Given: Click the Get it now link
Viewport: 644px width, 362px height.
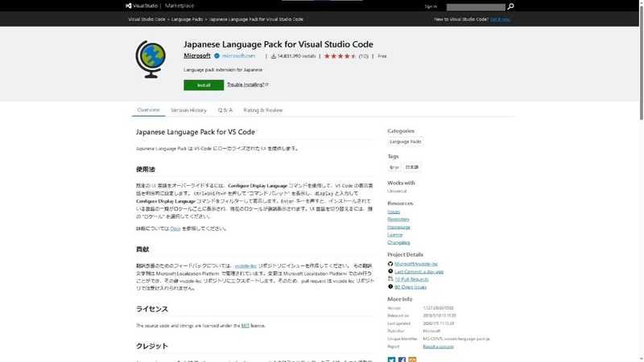Looking at the screenshot, I should pyautogui.click(x=500, y=19).
